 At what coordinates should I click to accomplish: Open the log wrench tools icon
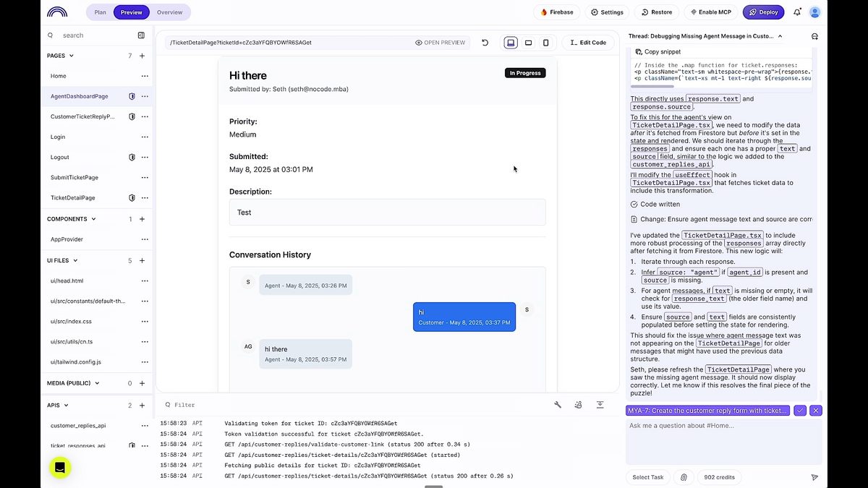tap(558, 405)
